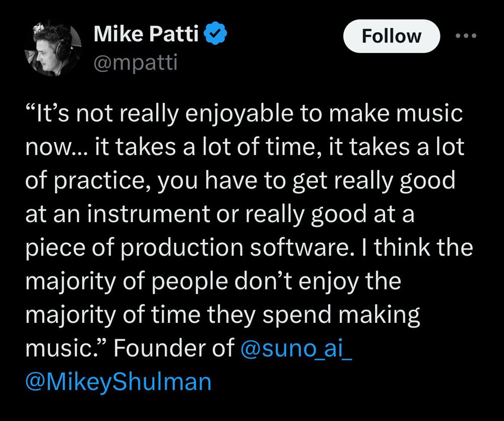Open profile via the Mike Patti display name
The image size is (504, 421).
coord(146,33)
